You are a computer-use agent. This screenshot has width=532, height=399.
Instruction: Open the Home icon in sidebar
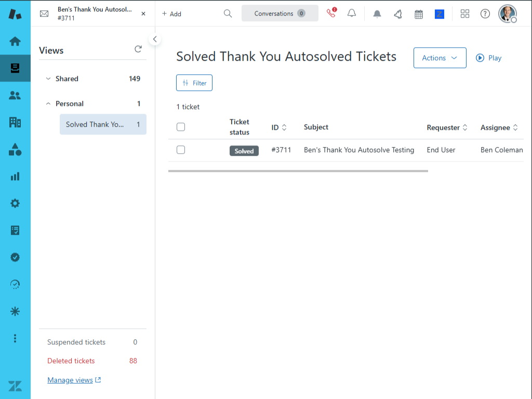[x=15, y=41]
